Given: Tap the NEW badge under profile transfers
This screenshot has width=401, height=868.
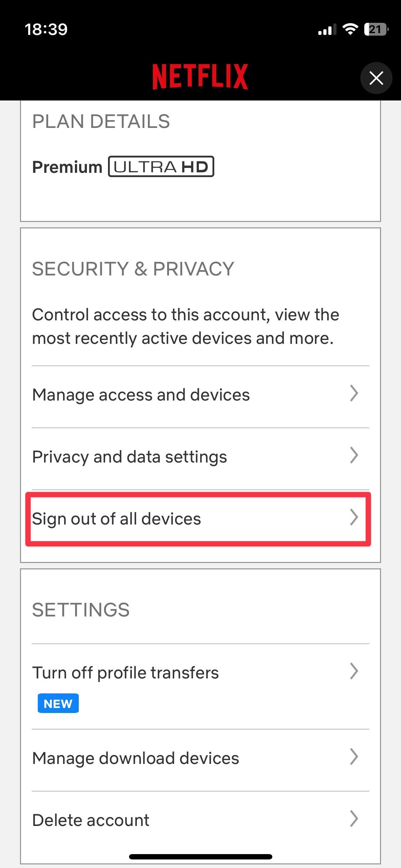Looking at the screenshot, I should (x=58, y=703).
